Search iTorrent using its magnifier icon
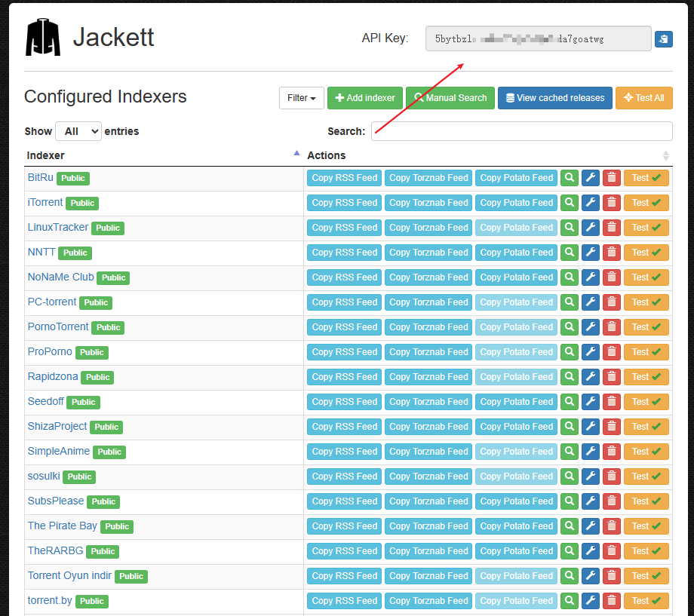The height and width of the screenshot is (616, 694). pyautogui.click(x=570, y=203)
